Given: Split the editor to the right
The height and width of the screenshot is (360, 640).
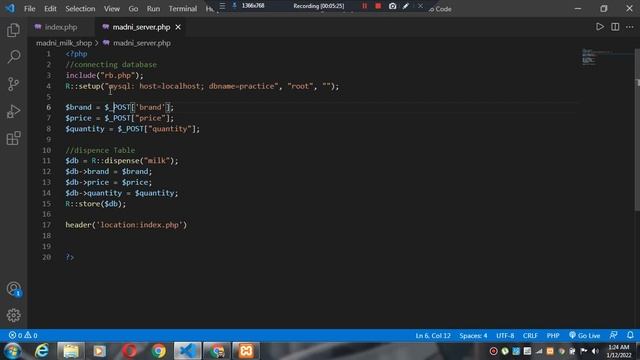Looking at the screenshot, I should coord(615,27).
